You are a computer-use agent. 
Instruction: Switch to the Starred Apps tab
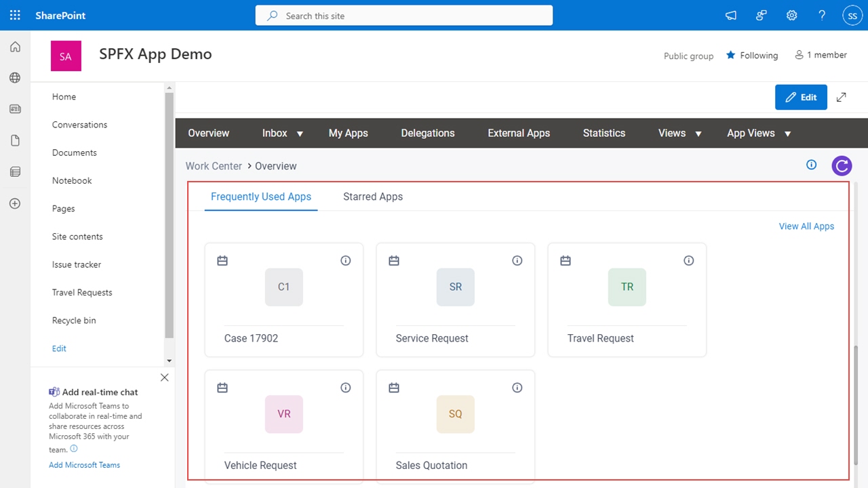coord(373,197)
